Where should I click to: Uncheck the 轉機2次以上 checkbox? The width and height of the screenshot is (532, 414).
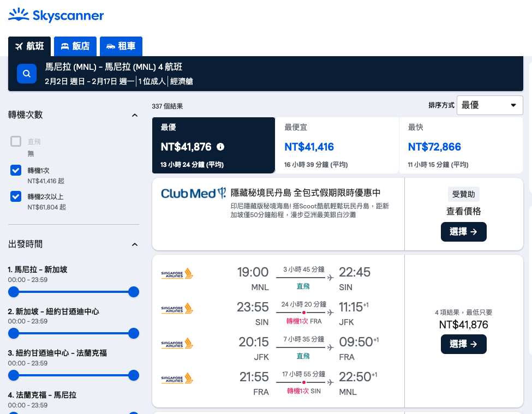pos(16,196)
